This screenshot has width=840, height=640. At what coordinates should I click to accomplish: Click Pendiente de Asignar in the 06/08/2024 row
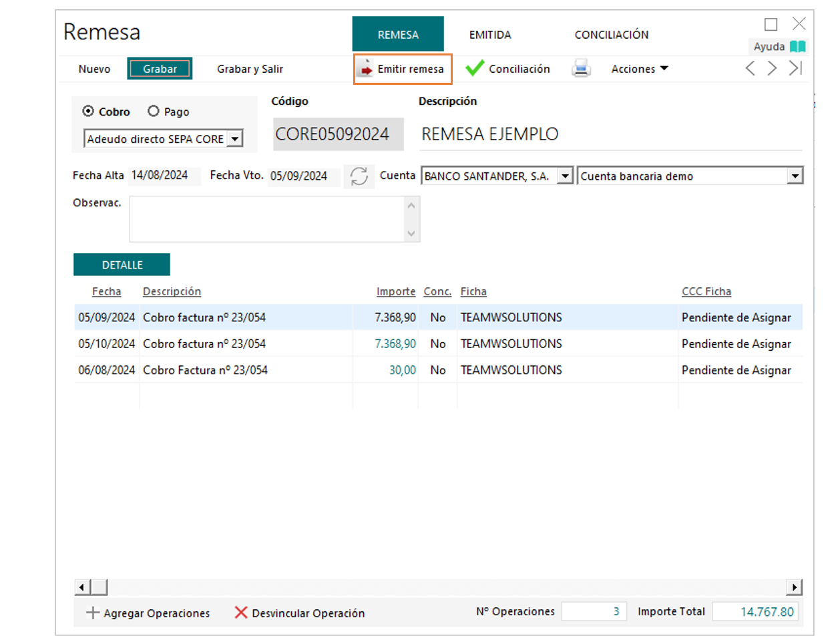(x=737, y=370)
